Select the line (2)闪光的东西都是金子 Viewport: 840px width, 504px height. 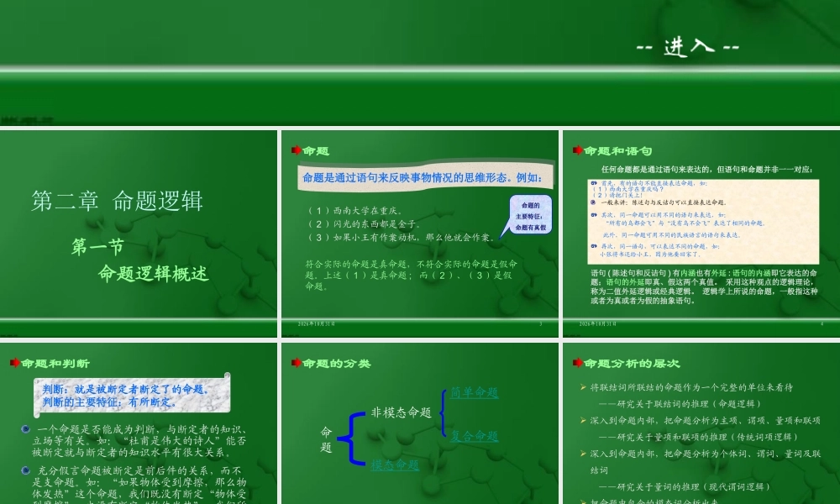click(x=365, y=224)
